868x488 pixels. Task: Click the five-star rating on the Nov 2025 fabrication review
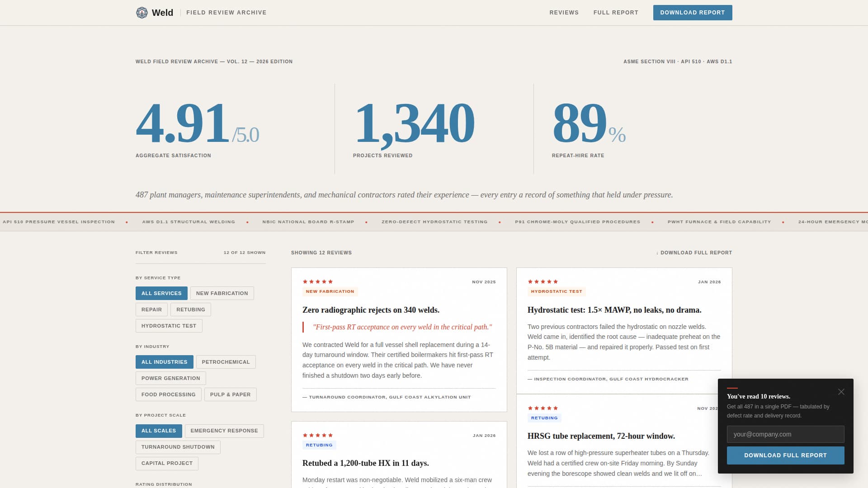[x=318, y=282]
